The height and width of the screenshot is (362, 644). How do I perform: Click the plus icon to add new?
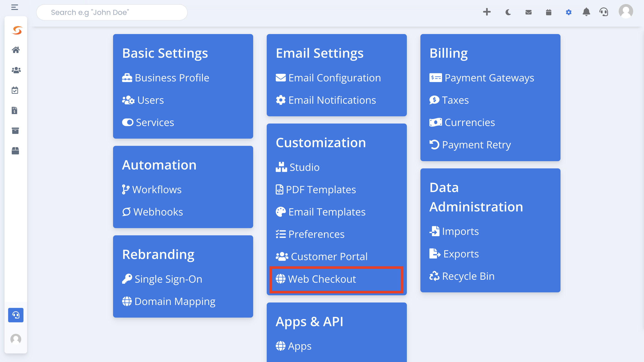coord(486,12)
